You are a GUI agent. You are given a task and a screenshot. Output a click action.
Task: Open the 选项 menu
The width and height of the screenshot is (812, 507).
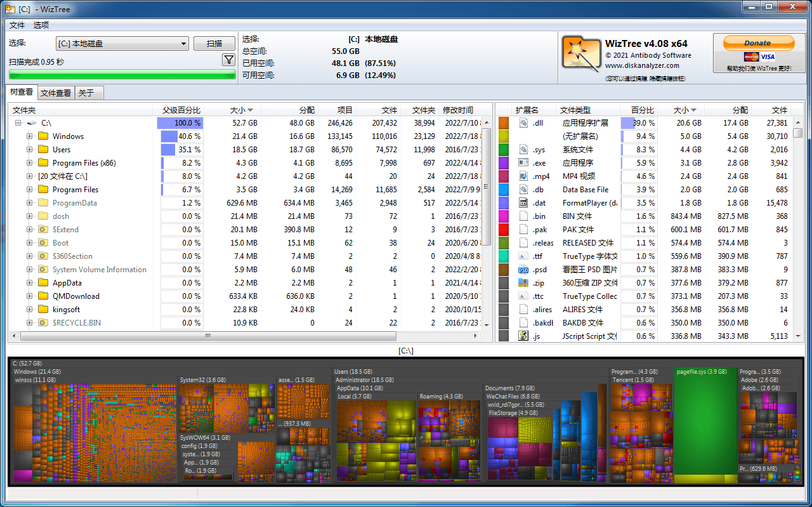tap(41, 25)
